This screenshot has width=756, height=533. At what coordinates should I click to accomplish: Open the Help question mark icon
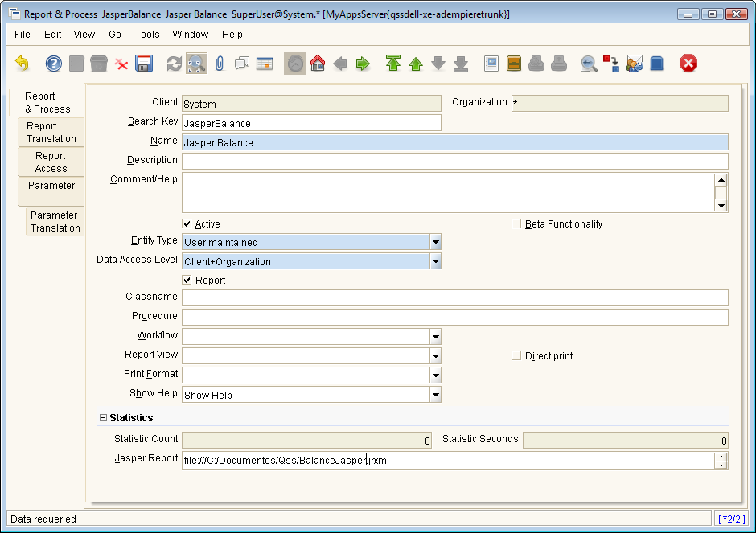coord(54,64)
